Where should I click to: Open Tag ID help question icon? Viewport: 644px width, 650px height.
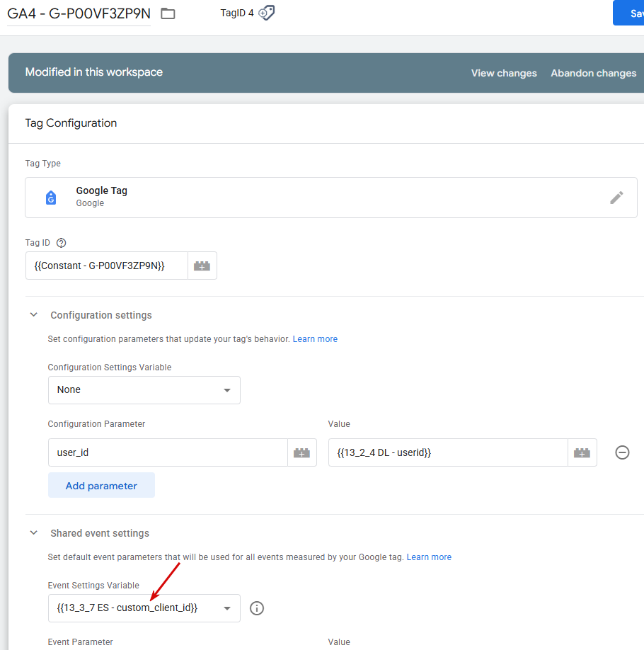pos(62,243)
